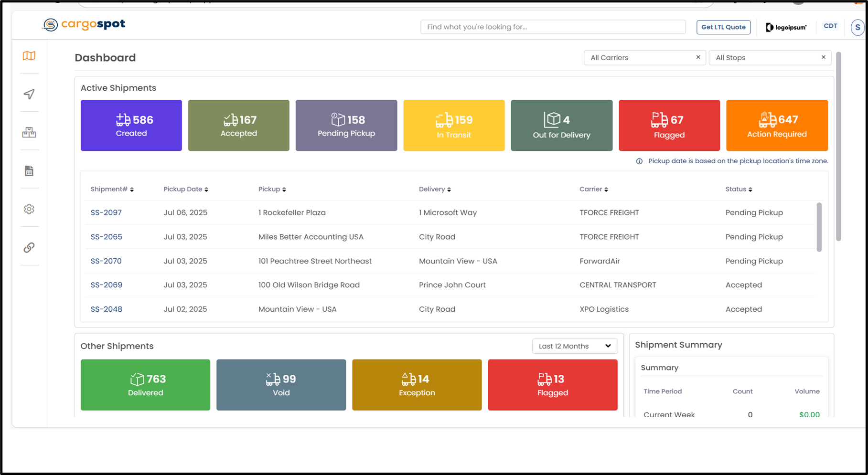Open the user avatar S icon
The height and width of the screenshot is (475, 868).
[x=857, y=28]
